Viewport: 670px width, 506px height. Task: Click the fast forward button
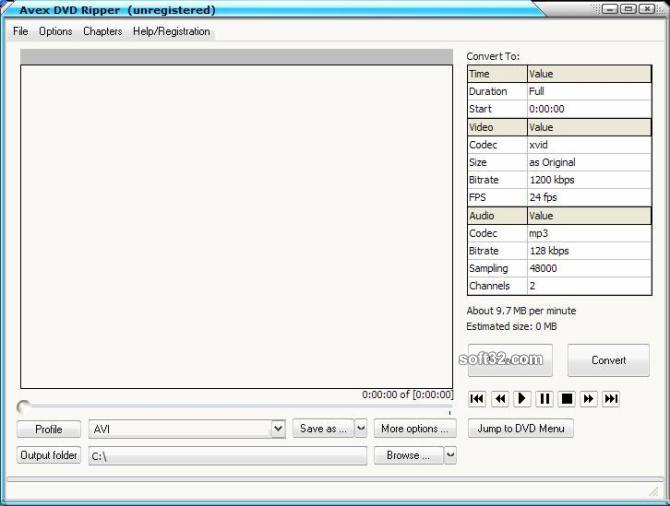588,399
